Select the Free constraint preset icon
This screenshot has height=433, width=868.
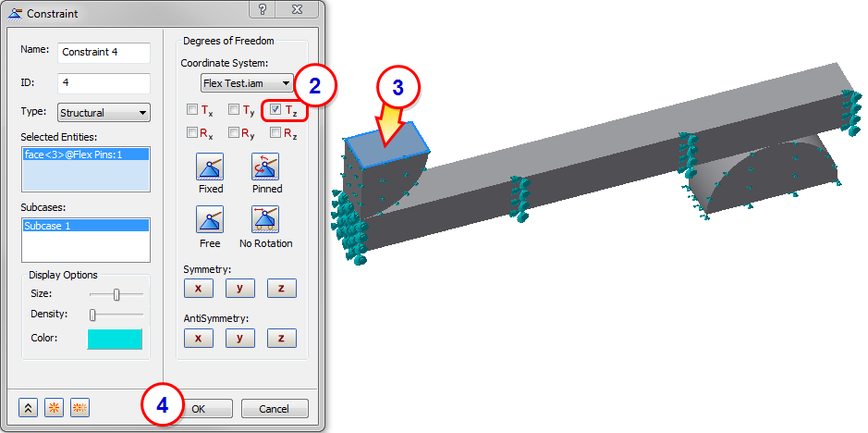(210, 219)
